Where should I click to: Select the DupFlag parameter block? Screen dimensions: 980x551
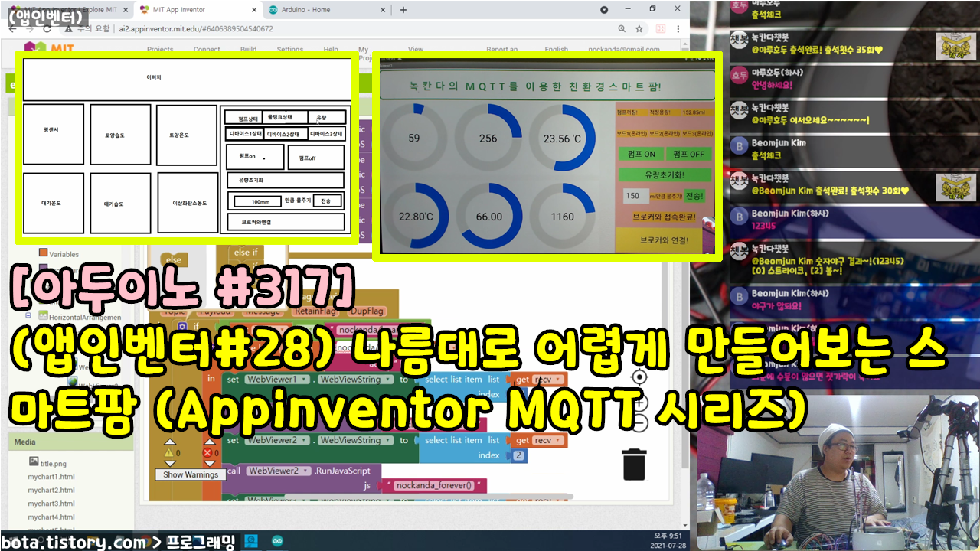point(366,311)
